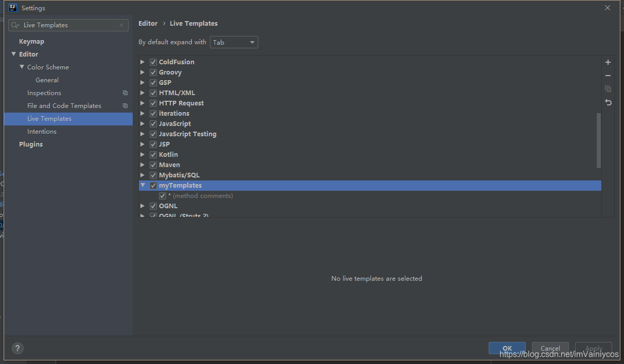Image resolution: width=624 pixels, height=364 pixels.
Task: Select the JavaScript Testing row label
Action: (188, 134)
